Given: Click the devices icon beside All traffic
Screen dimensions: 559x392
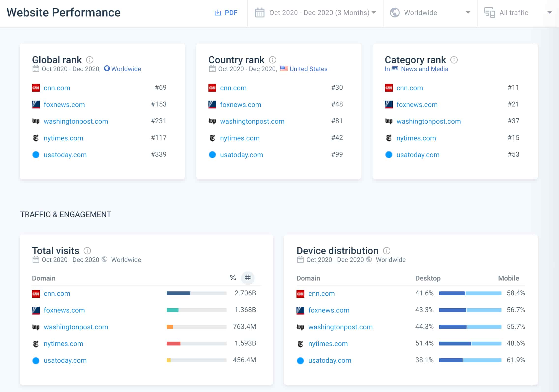Looking at the screenshot, I should 489,13.
